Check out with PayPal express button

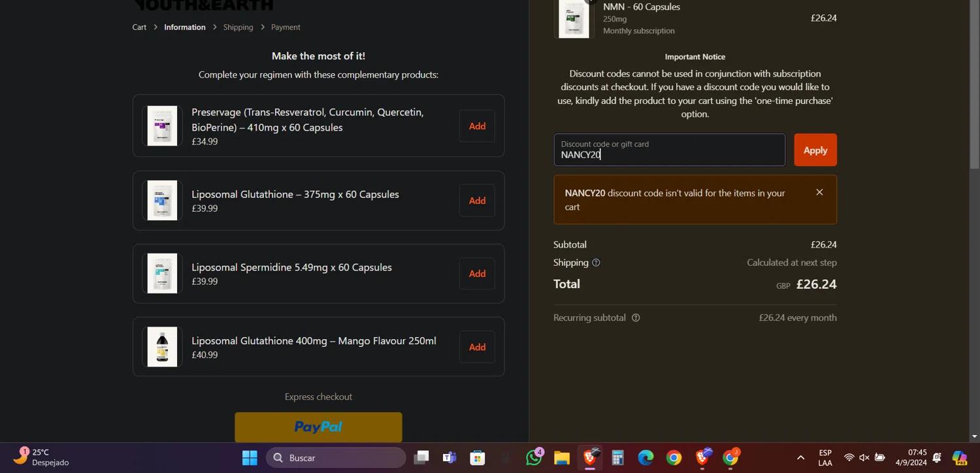point(318,427)
